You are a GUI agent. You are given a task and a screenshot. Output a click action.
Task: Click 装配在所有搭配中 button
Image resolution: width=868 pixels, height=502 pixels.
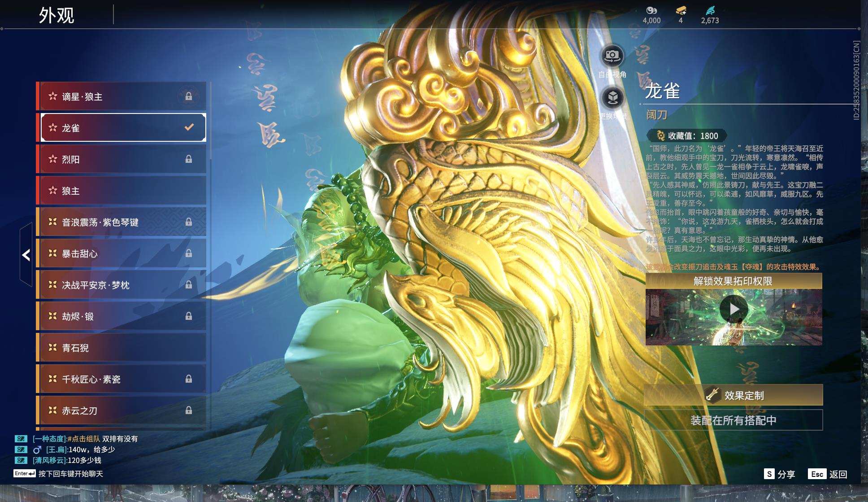tap(733, 420)
